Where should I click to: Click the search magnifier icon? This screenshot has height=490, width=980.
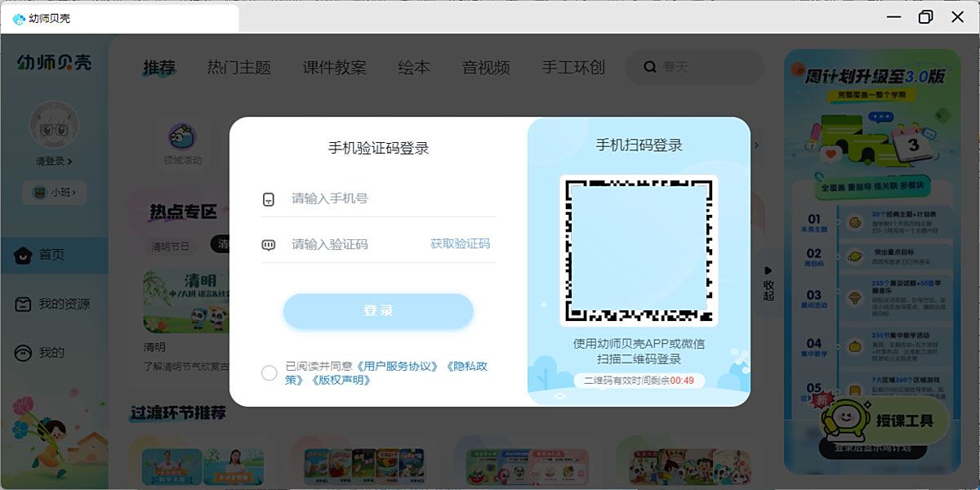coord(649,69)
